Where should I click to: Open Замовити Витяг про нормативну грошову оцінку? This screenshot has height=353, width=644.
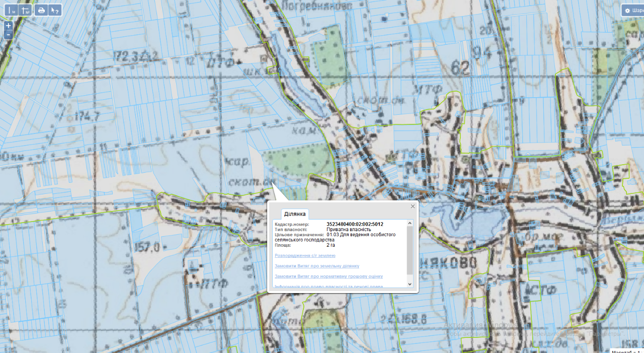point(329,276)
